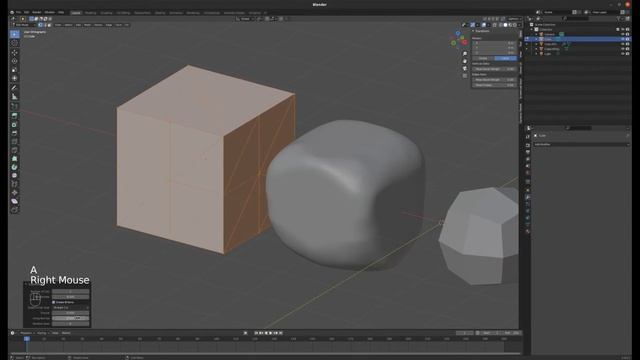Select the Inset Faces tool
This screenshot has width=640, height=360.
14,124
